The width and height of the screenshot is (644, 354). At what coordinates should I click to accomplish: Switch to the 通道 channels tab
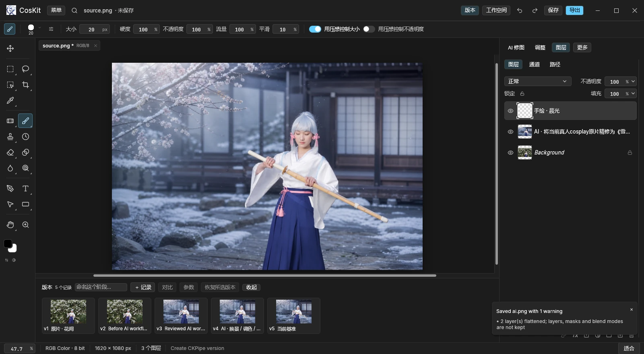[x=535, y=64]
